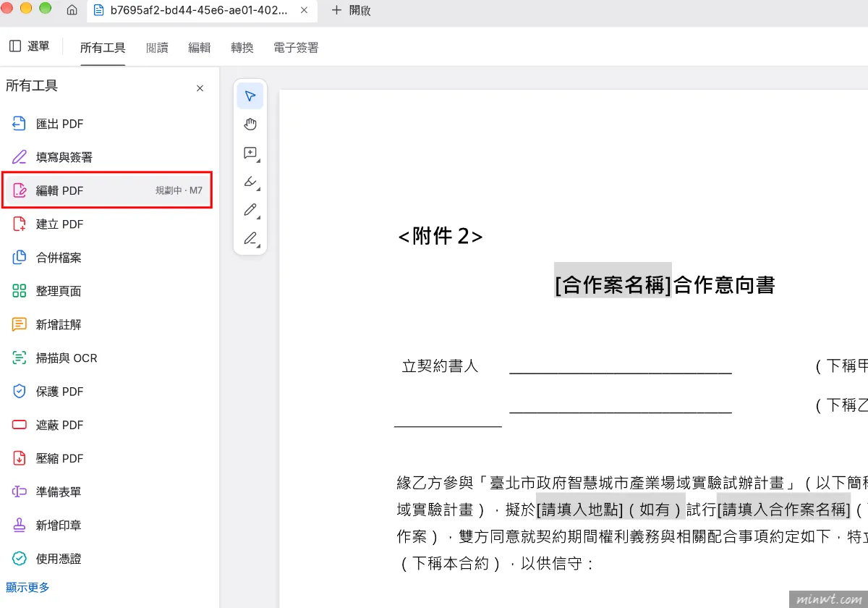Switch to the 所有工具 tab
Screen dimensions: 868x608
point(103,48)
